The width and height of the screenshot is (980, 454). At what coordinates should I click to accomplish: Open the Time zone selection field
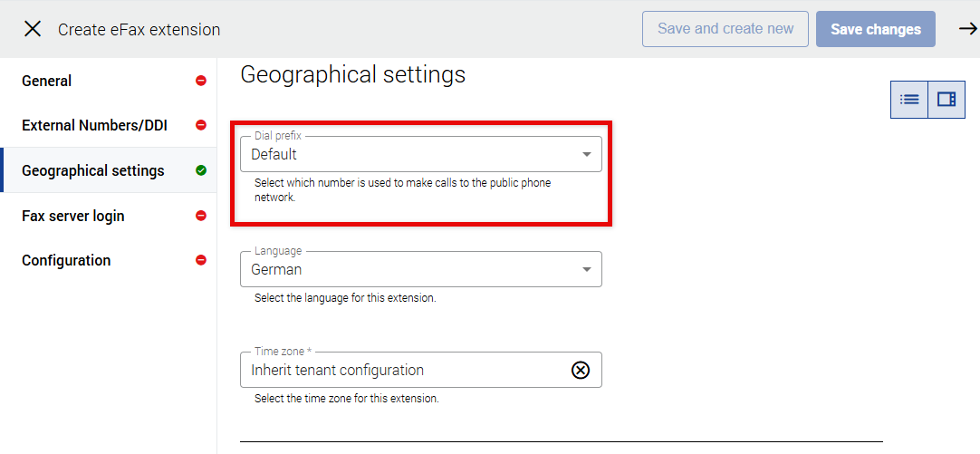399,370
